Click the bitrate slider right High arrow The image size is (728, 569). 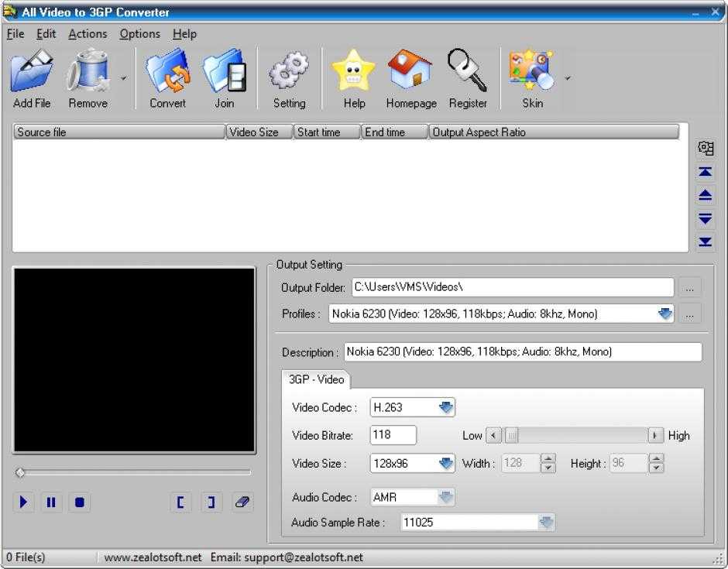coord(655,435)
